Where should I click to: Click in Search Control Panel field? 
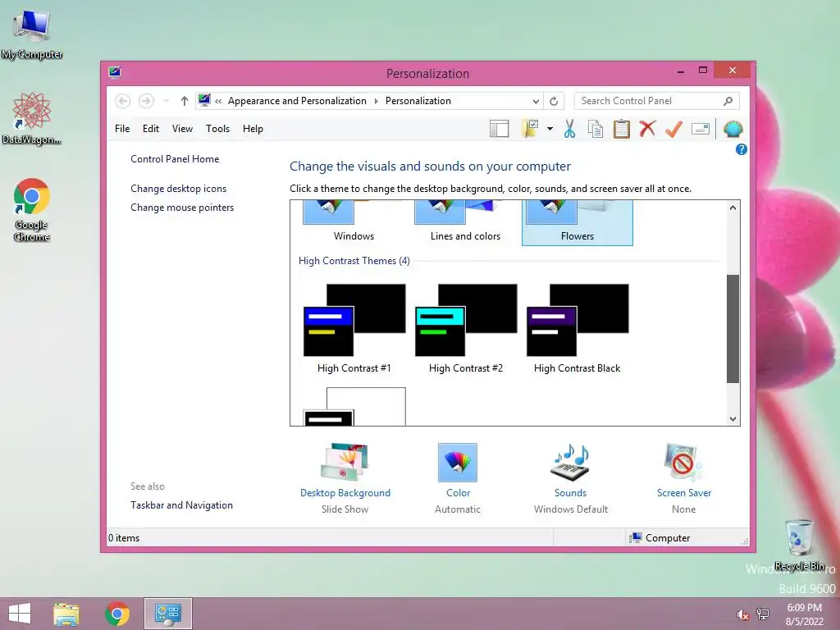[x=657, y=101]
